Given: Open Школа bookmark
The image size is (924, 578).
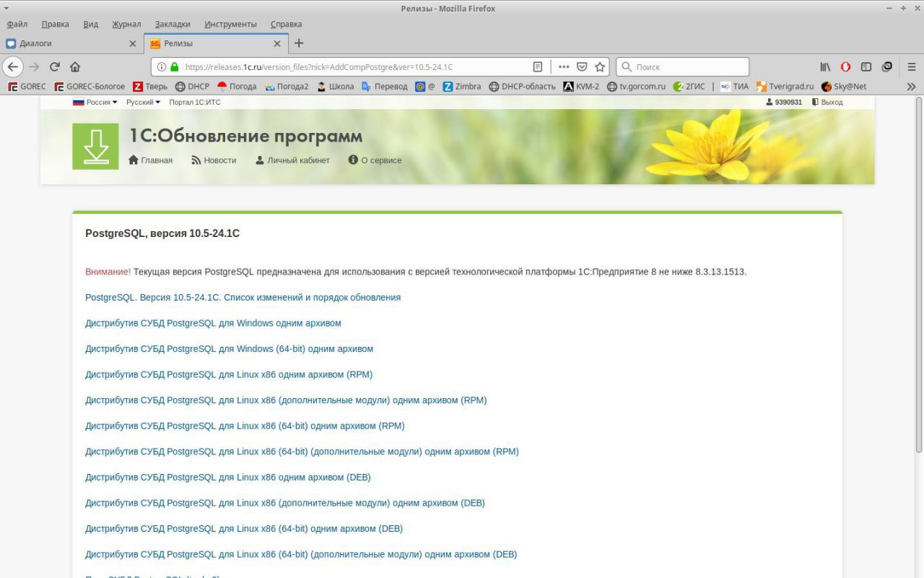Looking at the screenshot, I should pyautogui.click(x=335, y=86).
